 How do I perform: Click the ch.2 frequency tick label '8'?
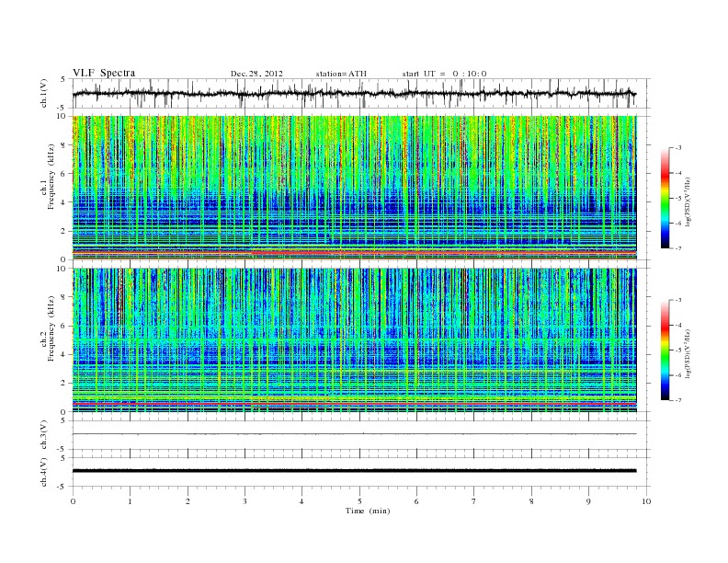point(63,297)
